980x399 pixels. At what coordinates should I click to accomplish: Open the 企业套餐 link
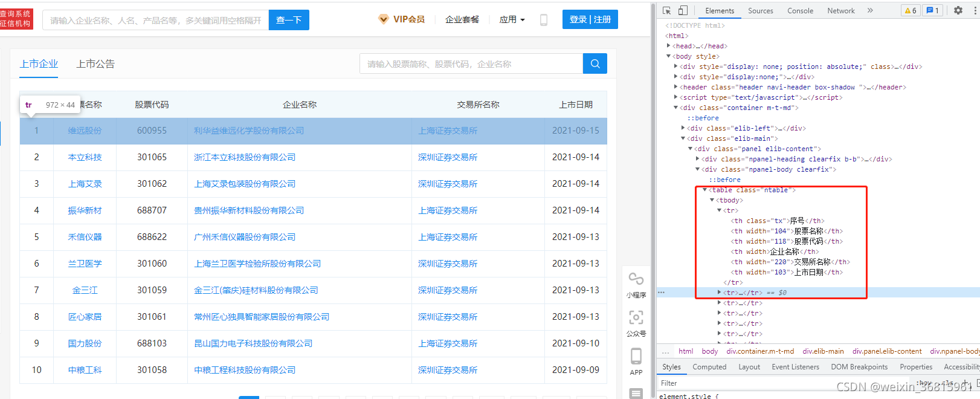coord(462,19)
